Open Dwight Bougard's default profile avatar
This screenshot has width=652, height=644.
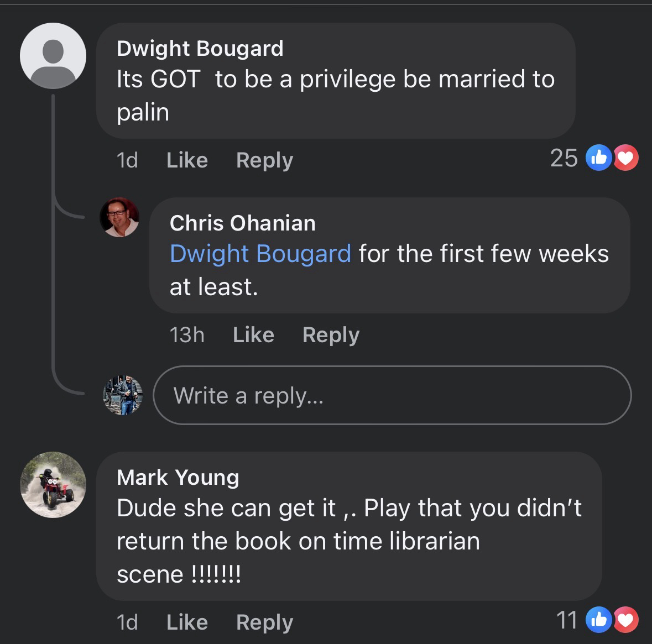(x=53, y=56)
